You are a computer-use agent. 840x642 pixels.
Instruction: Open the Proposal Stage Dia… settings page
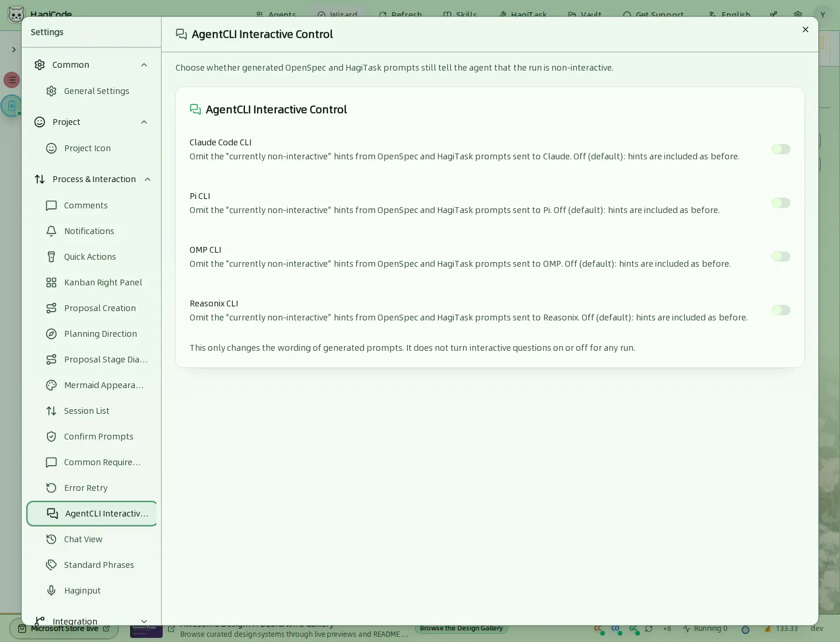(x=96, y=360)
